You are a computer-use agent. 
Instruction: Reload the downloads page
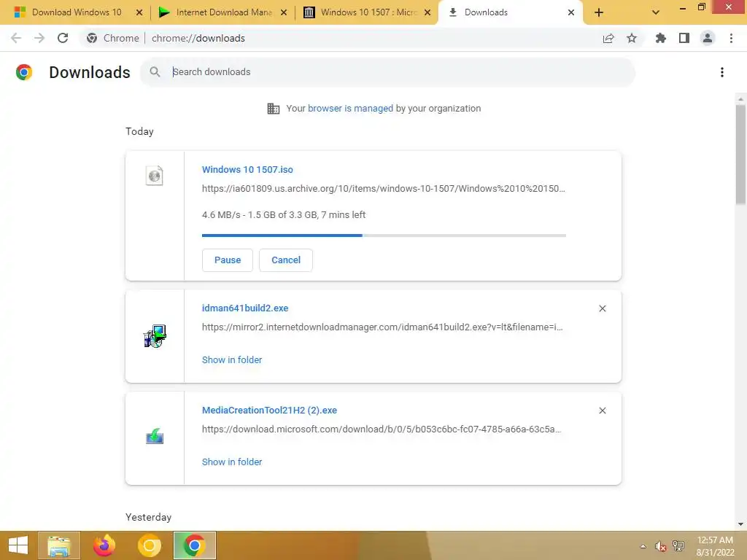[x=63, y=38]
